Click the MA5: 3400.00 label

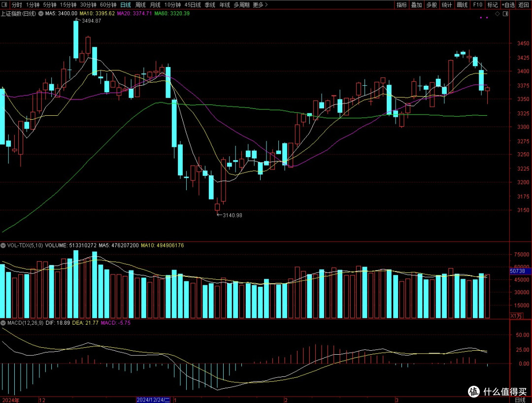61,14
